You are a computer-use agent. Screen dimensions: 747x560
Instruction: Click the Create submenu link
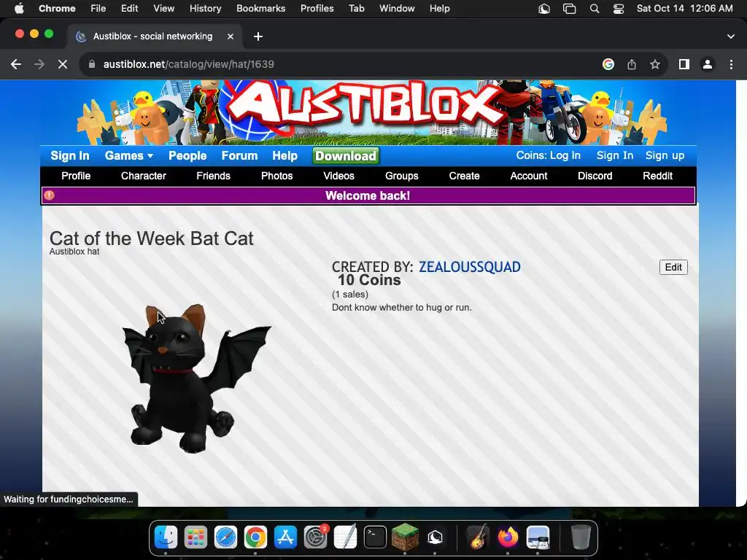tap(464, 176)
